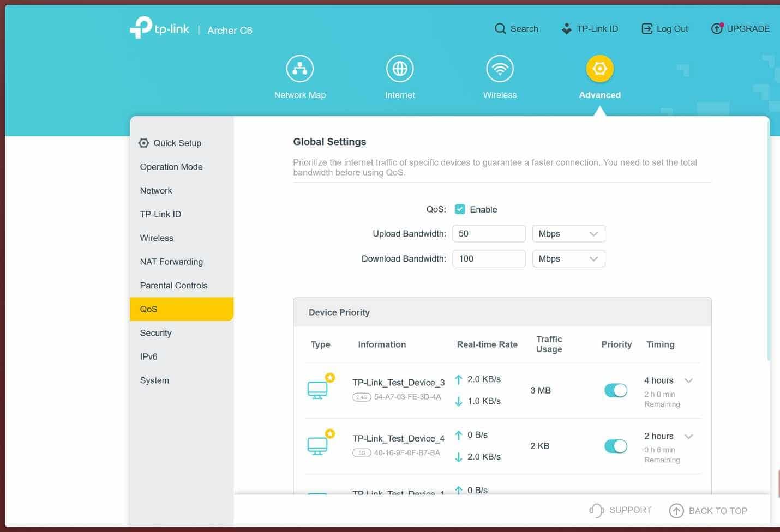Image resolution: width=780 pixels, height=532 pixels.
Task: Click MAC address 40-16-9F-0F-B7-BA
Action: [407, 453]
